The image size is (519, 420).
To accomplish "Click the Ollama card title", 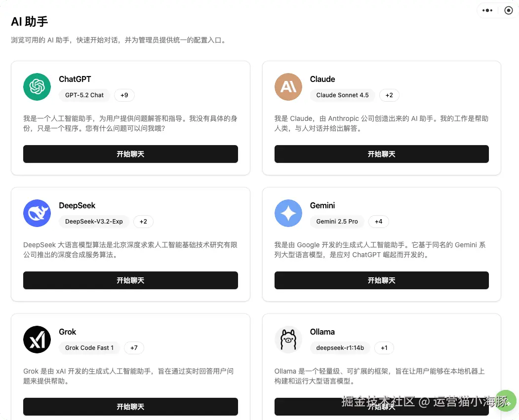I will 322,332.
